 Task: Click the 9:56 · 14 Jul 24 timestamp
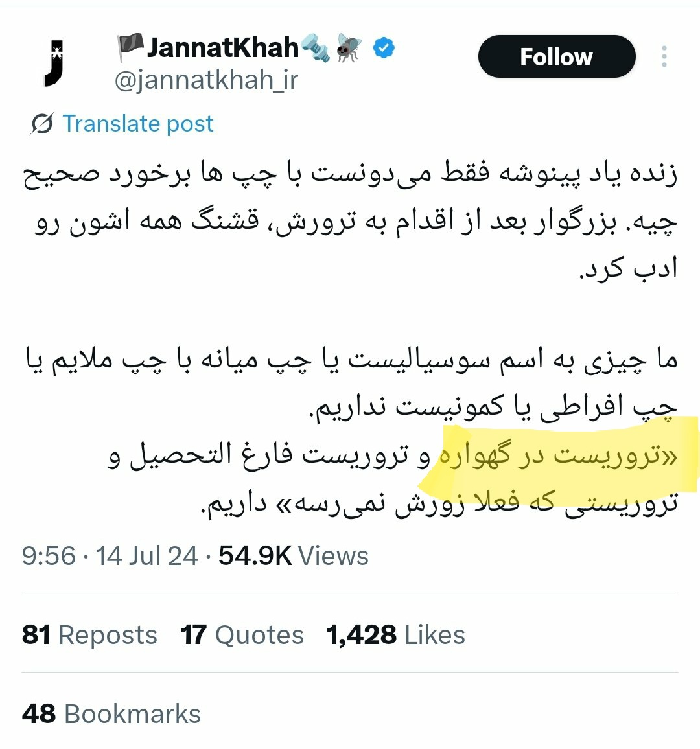(x=110, y=556)
